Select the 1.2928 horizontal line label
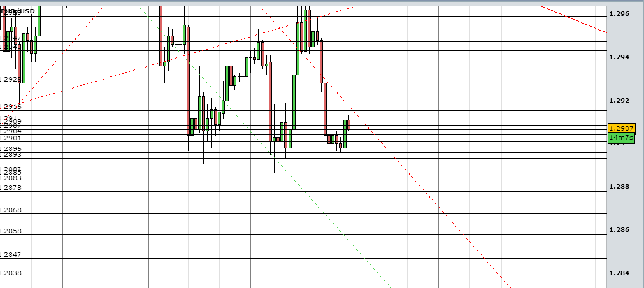Viewport: 644px width, 288px height. click(x=11, y=79)
